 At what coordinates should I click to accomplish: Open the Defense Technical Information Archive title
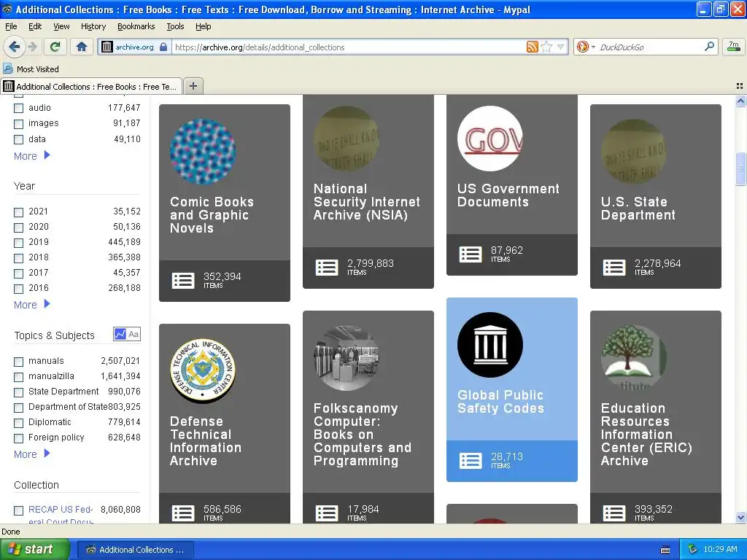coord(205,441)
